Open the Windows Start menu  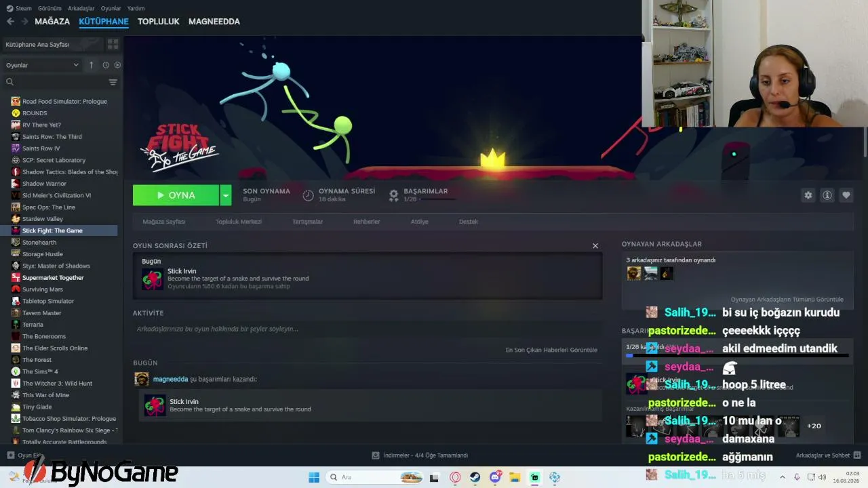[x=314, y=477]
